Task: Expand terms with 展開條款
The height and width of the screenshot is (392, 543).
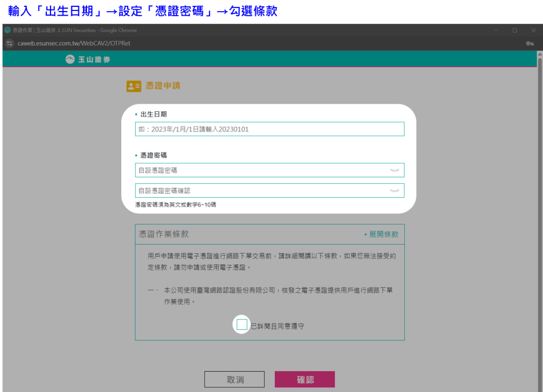Action: click(381, 234)
